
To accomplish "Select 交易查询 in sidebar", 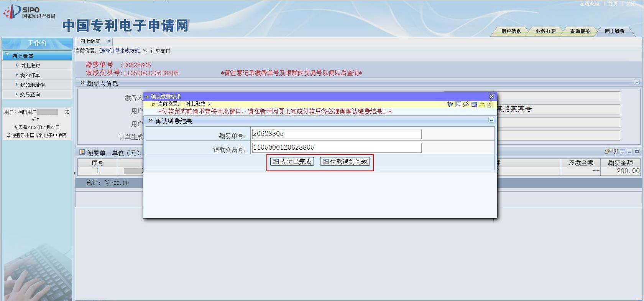I will coord(30,94).
